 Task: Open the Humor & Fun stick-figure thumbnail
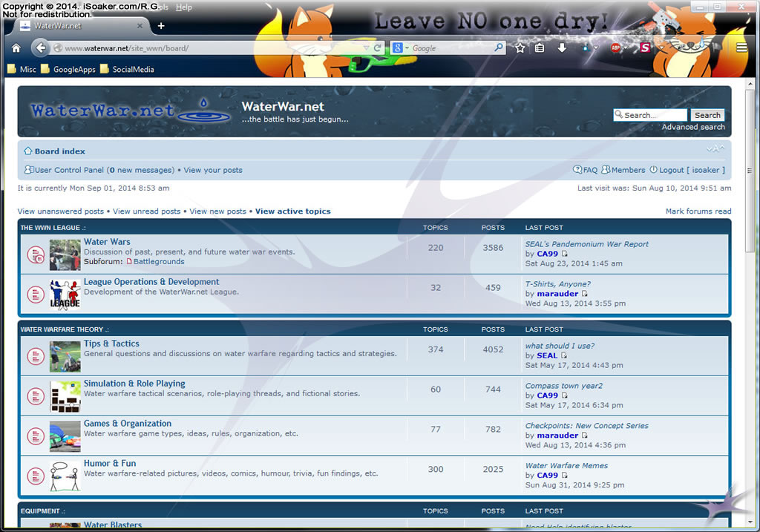click(x=65, y=476)
